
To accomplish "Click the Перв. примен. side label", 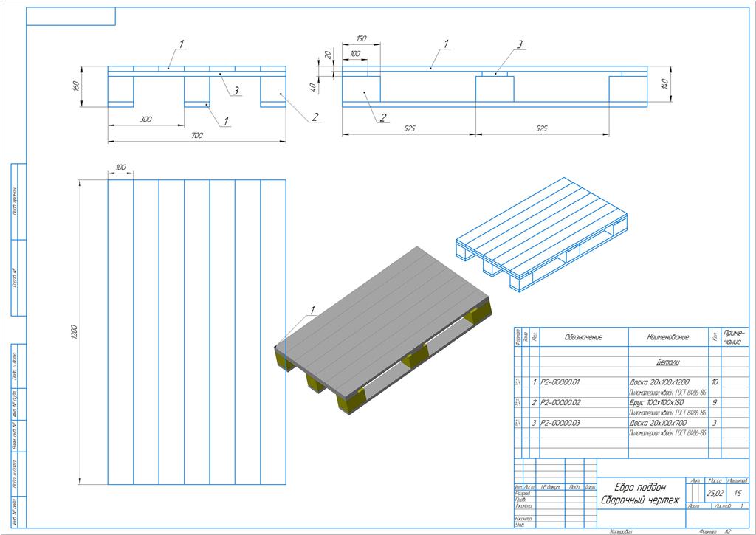I will pyautogui.click(x=15, y=201).
